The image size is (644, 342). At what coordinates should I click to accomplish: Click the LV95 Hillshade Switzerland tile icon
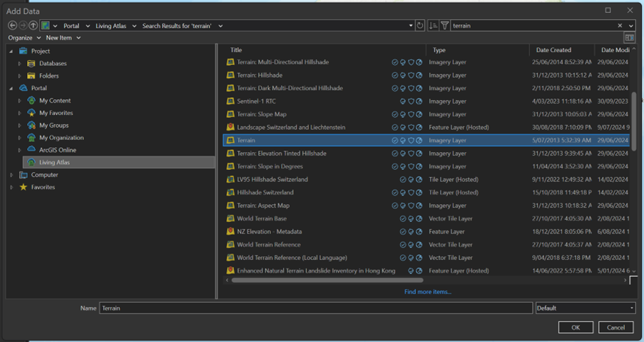pyautogui.click(x=230, y=179)
